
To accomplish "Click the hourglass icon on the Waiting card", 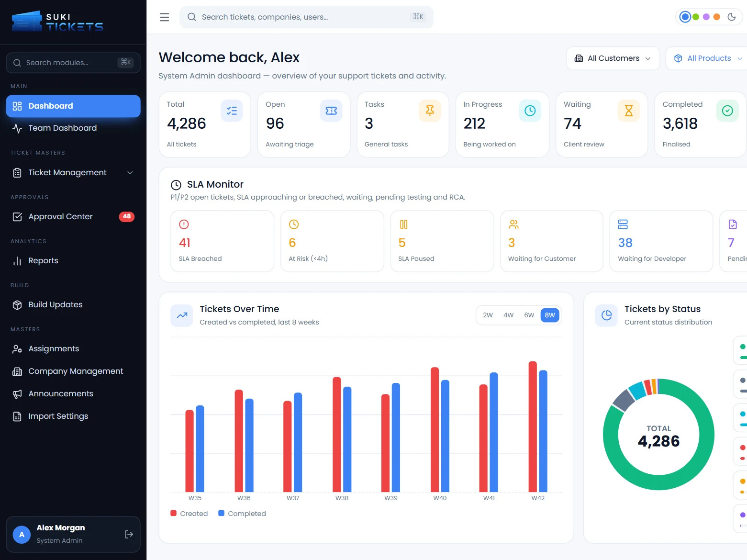I will point(629,111).
